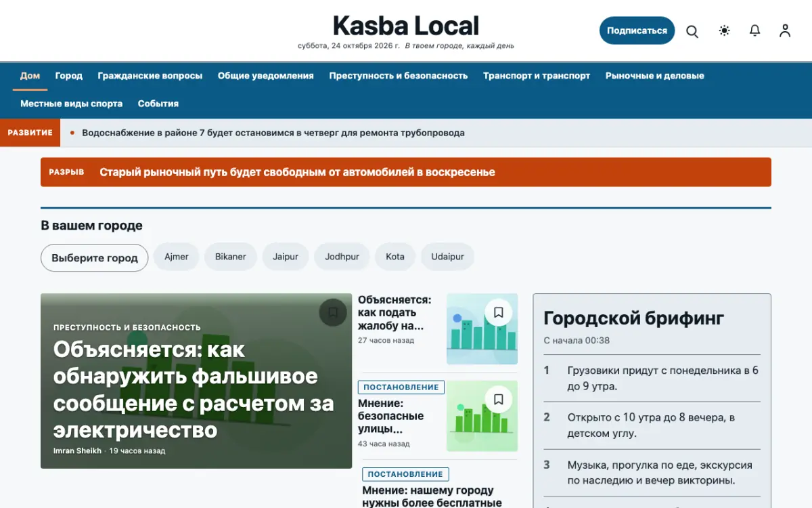Open briefing item 3 about Музыка

pos(652,473)
